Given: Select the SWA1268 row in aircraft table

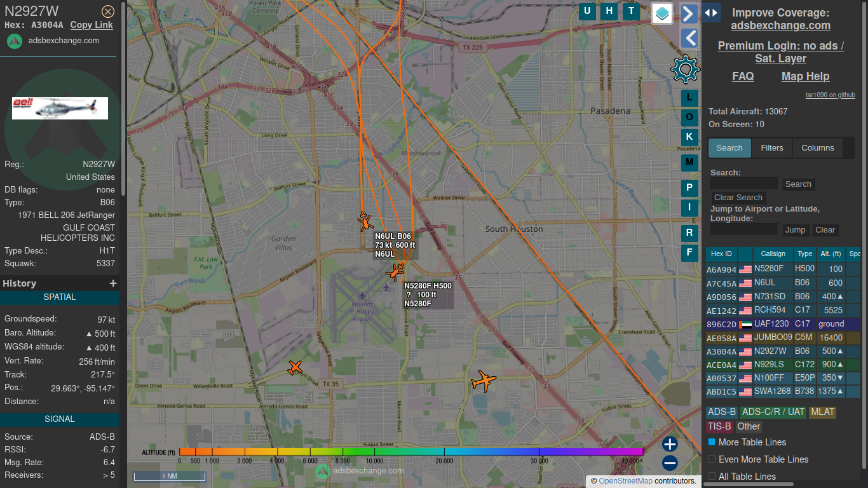Looking at the screenshot, I should pos(783,391).
